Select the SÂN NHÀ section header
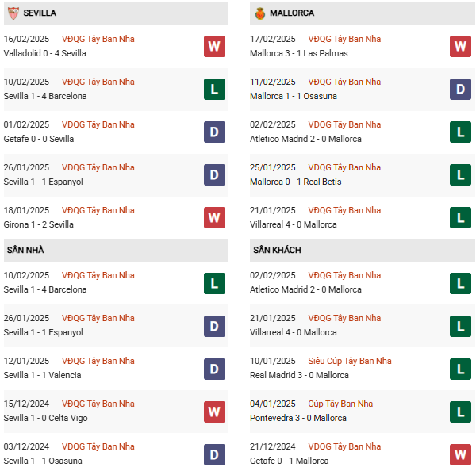The image size is (476, 471). [25, 250]
